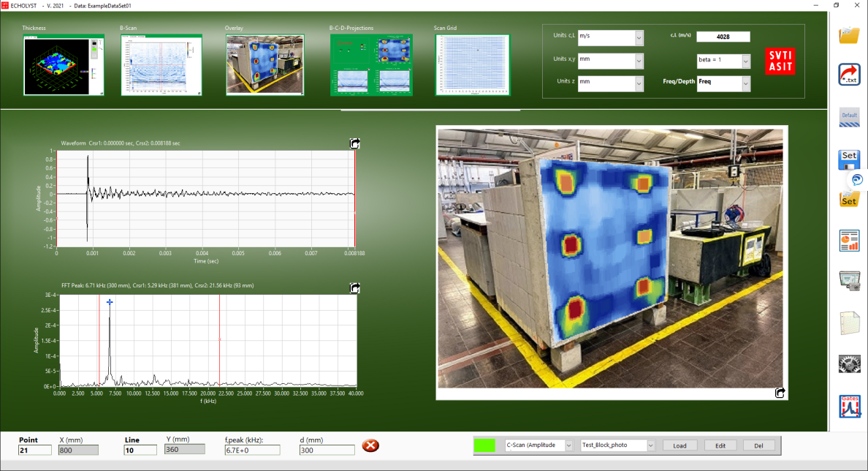Open data folder icon in sidebar
Screen dimensions: 868x471
(849, 34)
